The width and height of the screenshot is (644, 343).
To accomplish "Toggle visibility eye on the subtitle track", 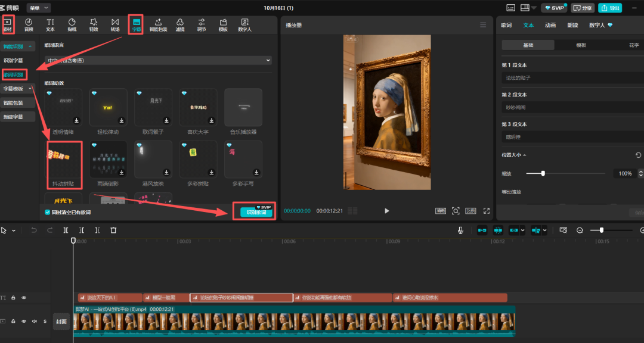I will click(24, 298).
